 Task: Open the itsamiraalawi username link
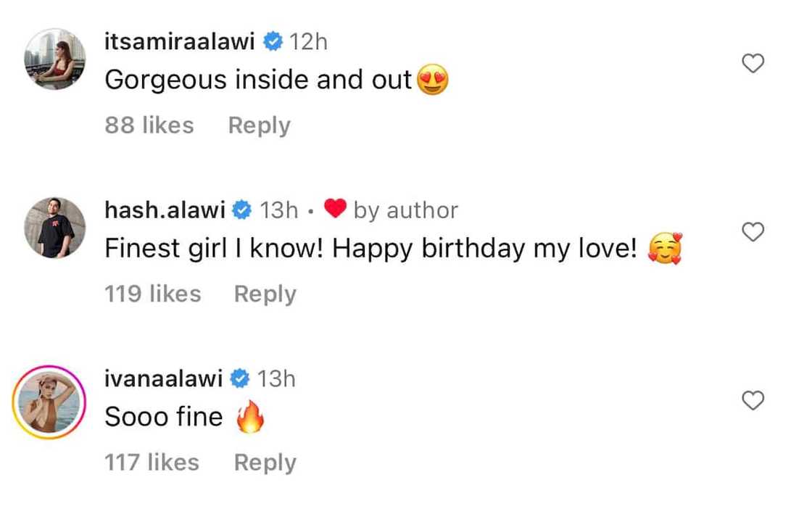(179, 42)
